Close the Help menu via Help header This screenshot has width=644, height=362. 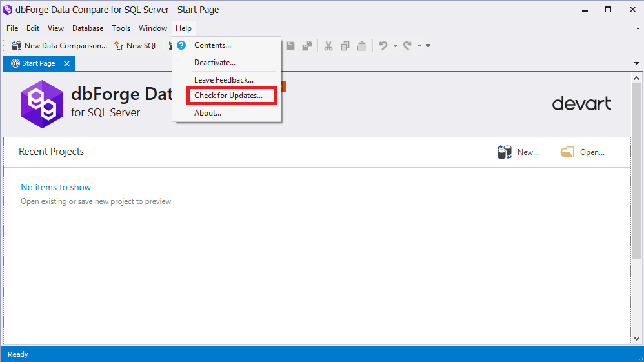click(184, 28)
